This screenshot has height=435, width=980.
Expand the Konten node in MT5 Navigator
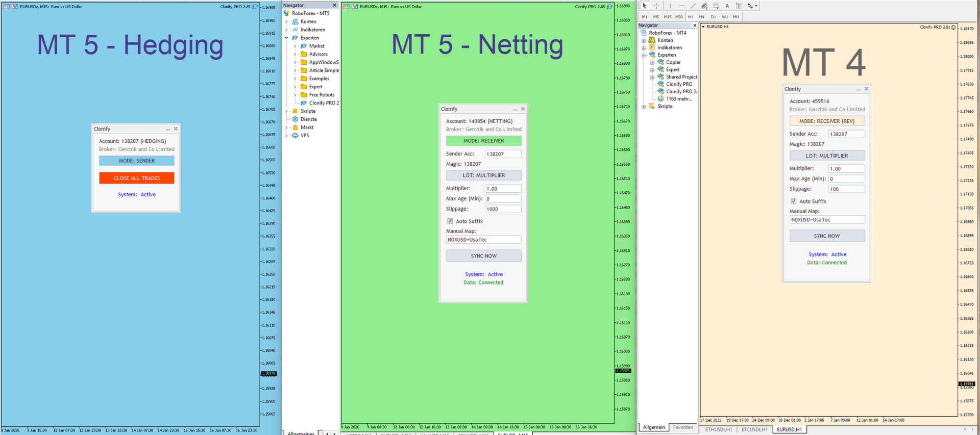click(x=286, y=21)
